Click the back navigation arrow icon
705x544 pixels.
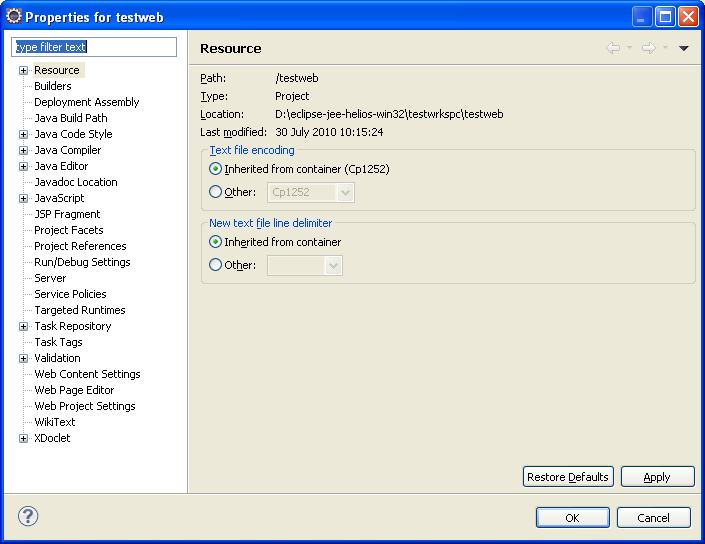(613, 48)
